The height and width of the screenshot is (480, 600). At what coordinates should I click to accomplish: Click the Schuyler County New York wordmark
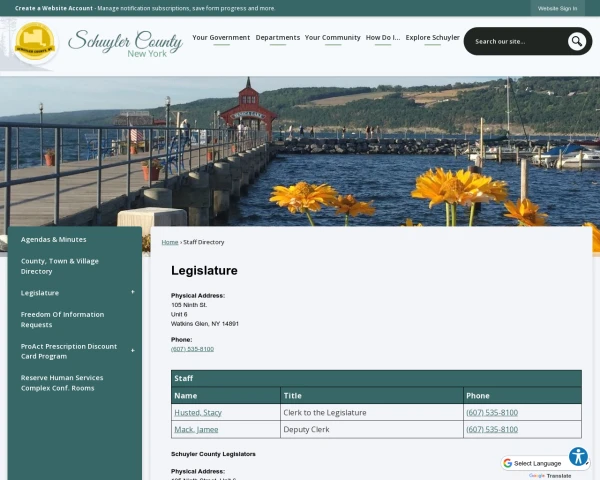click(x=126, y=43)
